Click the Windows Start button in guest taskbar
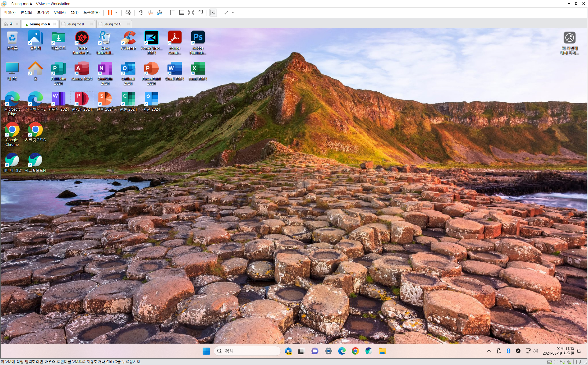 (206, 351)
